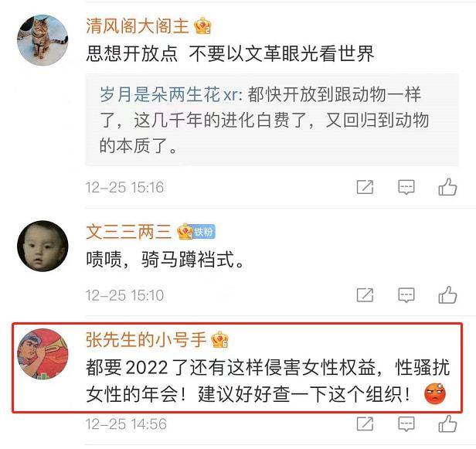Like the 12-25 14:56 comment
The width and height of the screenshot is (476, 449).
tap(447, 423)
